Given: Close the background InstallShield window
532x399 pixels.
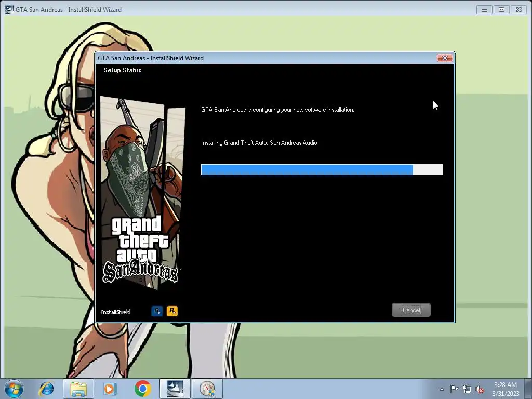Looking at the screenshot, I should 518,10.
